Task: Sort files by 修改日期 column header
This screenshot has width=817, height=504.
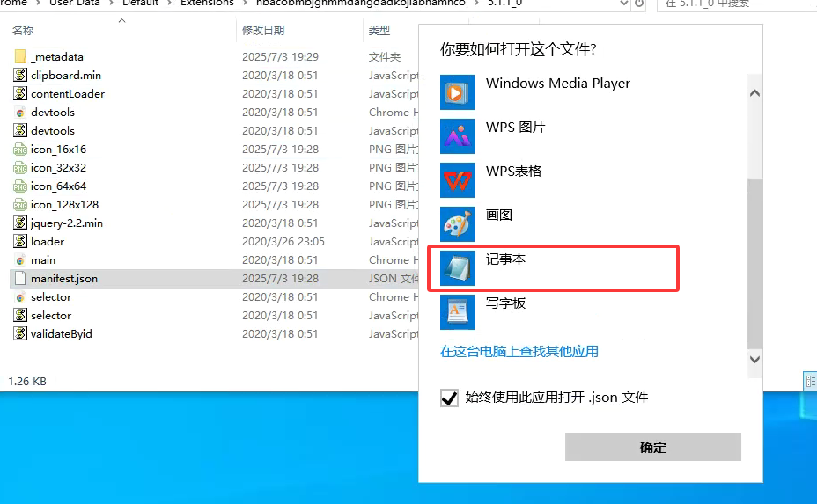Action: point(263,30)
